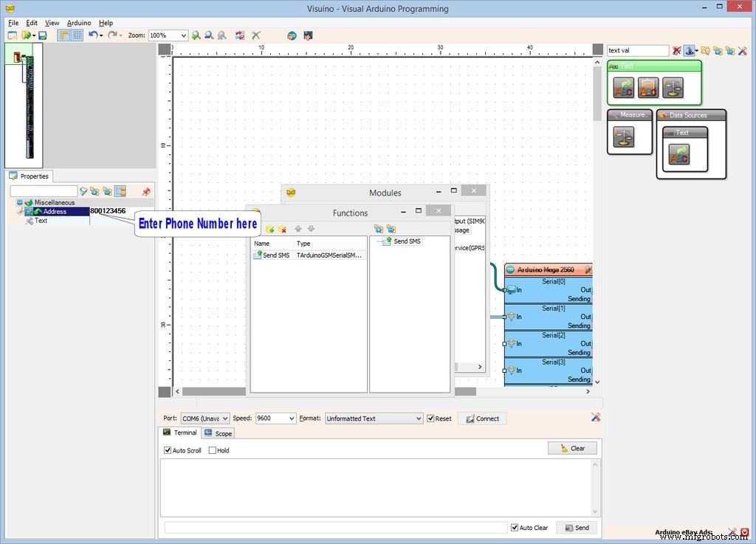Screen dimensions: 756x544
Task: Disable the Auto Scroll checkbox
Action: [x=168, y=450]
